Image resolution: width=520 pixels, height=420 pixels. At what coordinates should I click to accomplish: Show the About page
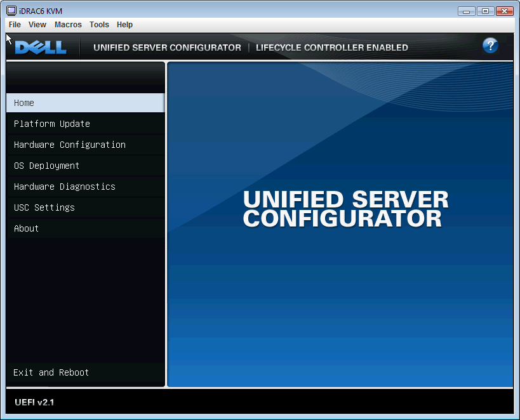[x=86, y=228]
